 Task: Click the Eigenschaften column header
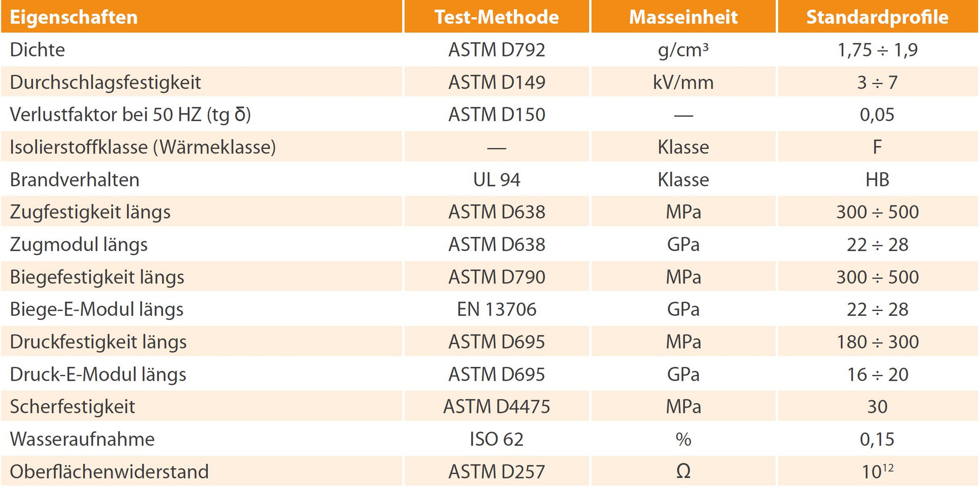73,17
